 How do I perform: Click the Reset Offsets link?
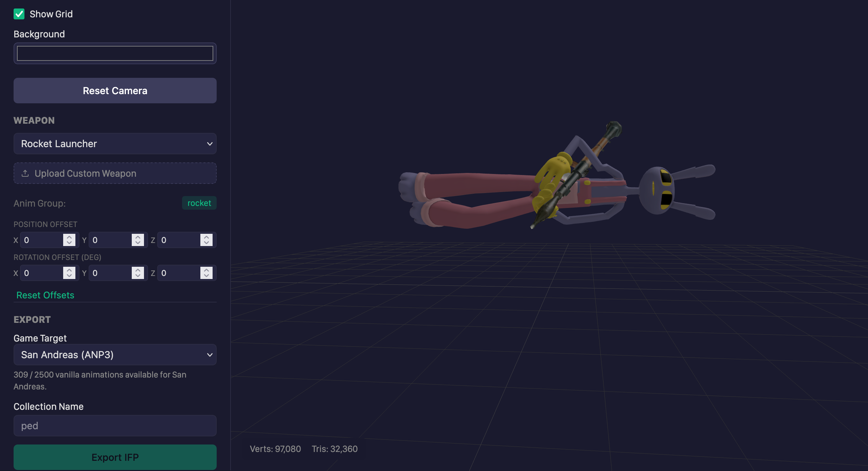pos(45,295)
